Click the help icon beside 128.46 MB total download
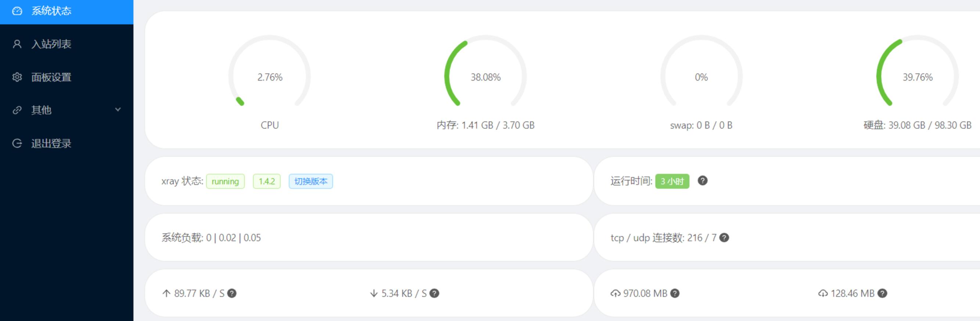The image size is (980, 321). (x=882, y=293)
